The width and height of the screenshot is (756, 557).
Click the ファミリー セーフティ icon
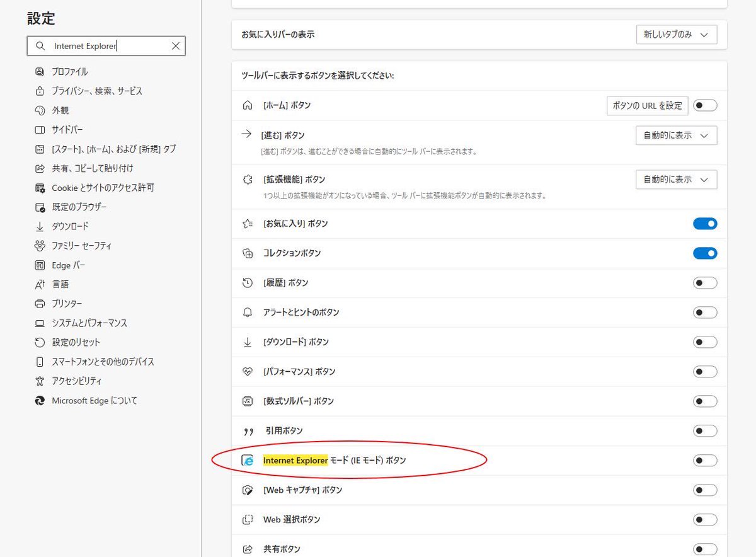tap(40, 246)
